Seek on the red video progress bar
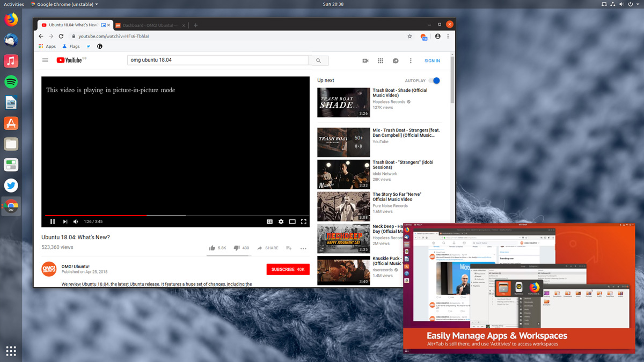Image resolution: width=644 pixels, height=362 pixels. pyautogui.click(x=175, y=216)
